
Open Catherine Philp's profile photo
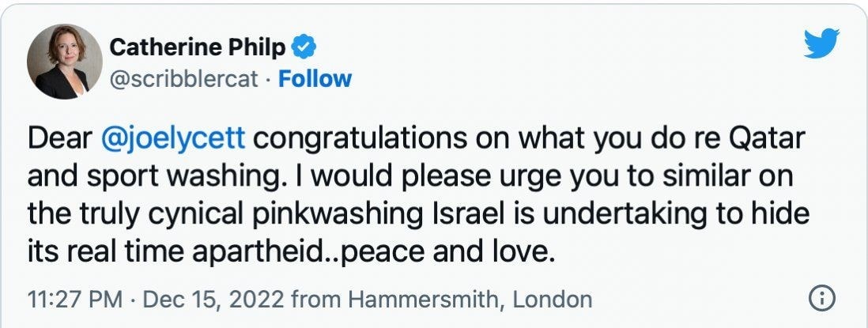[x=65, y=62]
